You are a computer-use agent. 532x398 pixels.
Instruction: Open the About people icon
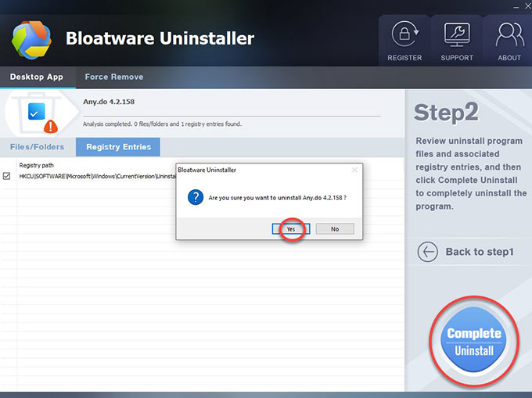(x=509, y=34)
